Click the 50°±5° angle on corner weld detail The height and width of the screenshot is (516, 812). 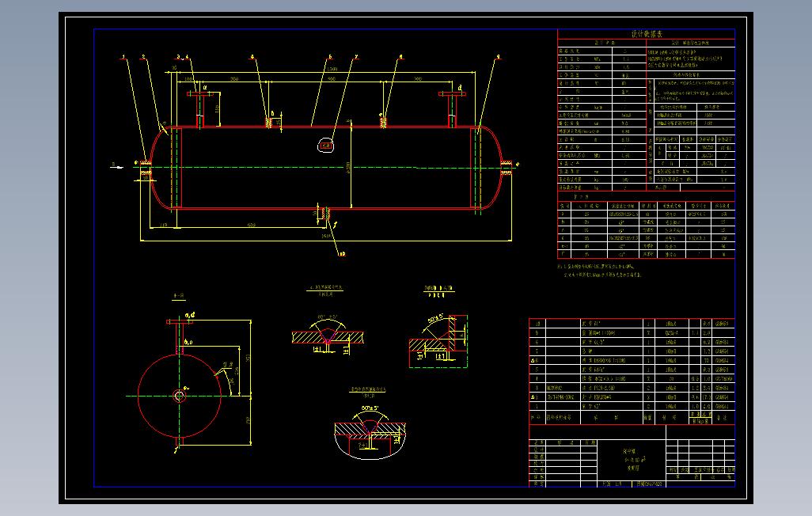pyautogui.click(x=435, y=317)
